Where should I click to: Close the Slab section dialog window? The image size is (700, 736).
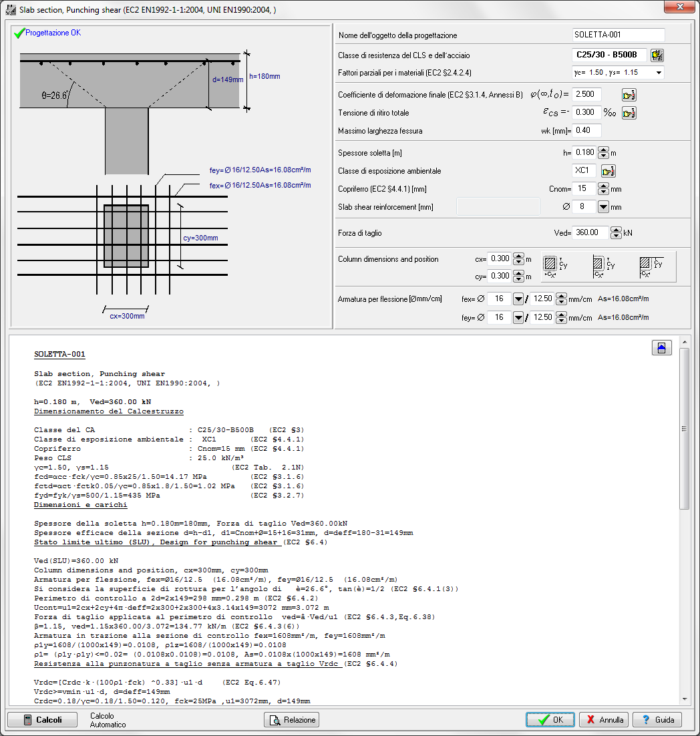coord(680,7)
